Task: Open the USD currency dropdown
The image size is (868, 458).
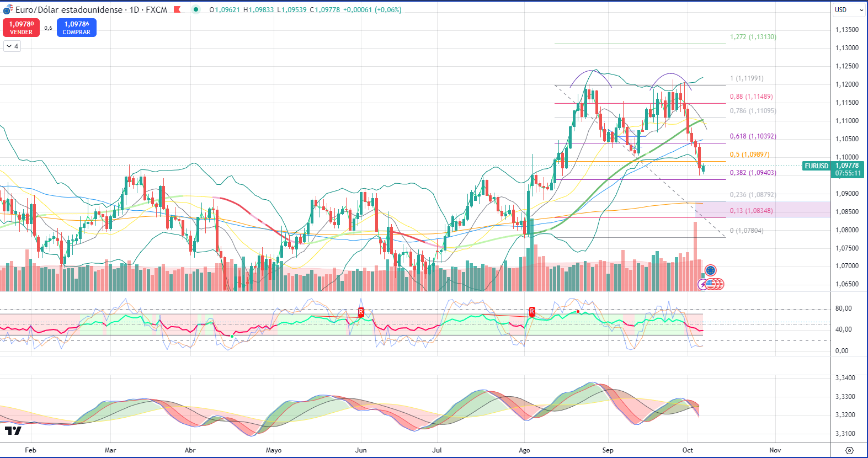Action: click(849, 10)
